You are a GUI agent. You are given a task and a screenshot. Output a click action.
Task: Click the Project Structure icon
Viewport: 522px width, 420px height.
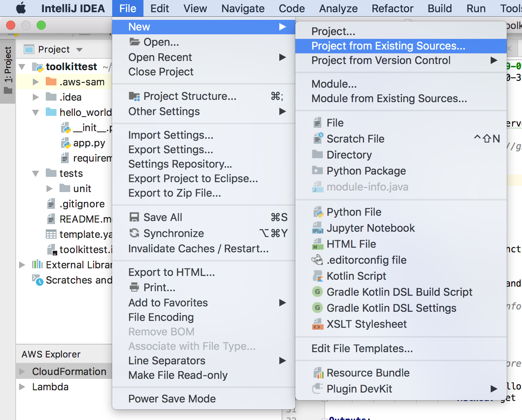click(x=134, y=96)
